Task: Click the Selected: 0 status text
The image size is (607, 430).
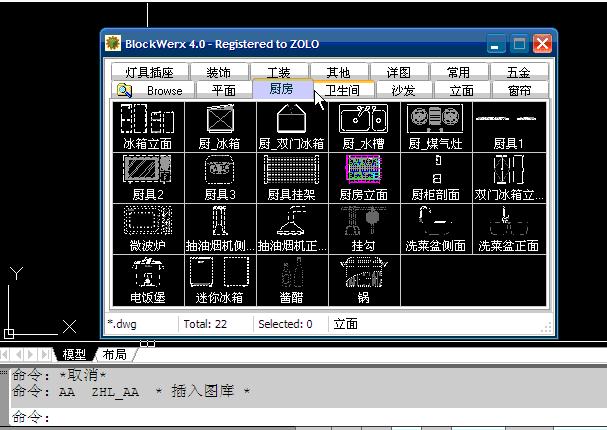Action: pos(285,324)
